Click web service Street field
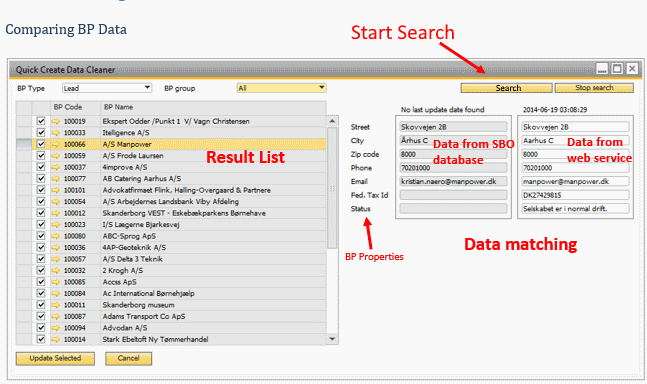 pyautogui.click(x=576, y=127)
